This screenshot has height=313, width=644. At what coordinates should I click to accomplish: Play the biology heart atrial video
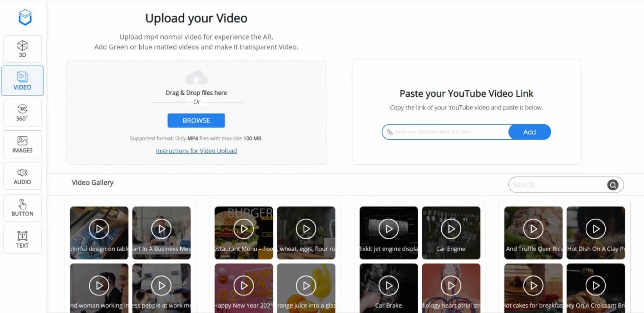coord(451,286)
